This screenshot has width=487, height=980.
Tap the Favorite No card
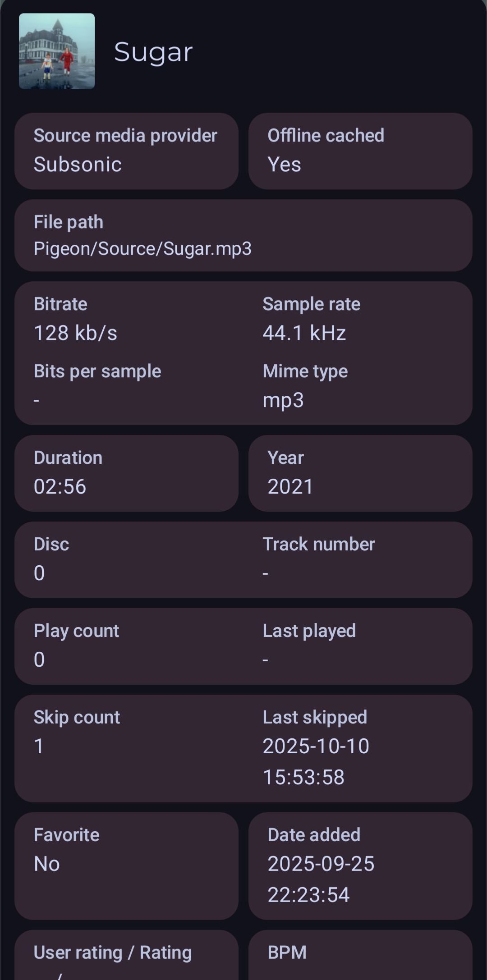[126, 866]
